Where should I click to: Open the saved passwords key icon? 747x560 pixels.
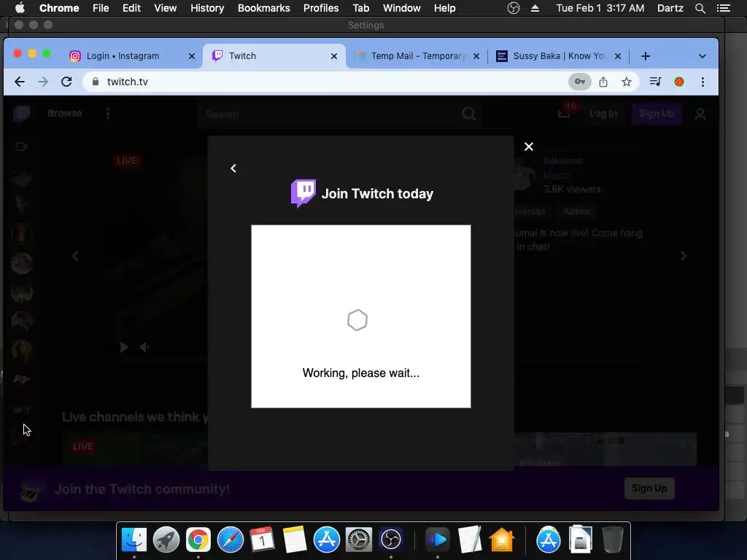(580, 82)
